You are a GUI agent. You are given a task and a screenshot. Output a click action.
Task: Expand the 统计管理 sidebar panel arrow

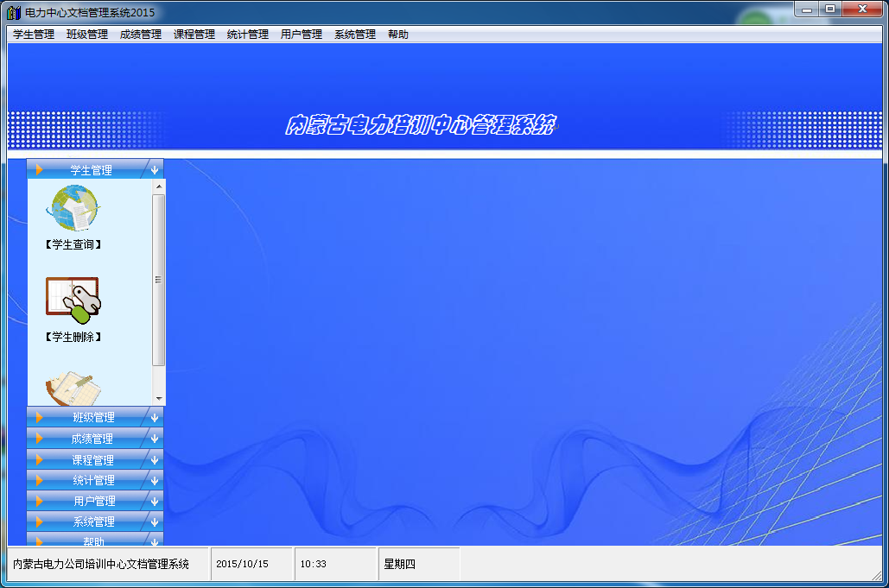tap(154, 481)
